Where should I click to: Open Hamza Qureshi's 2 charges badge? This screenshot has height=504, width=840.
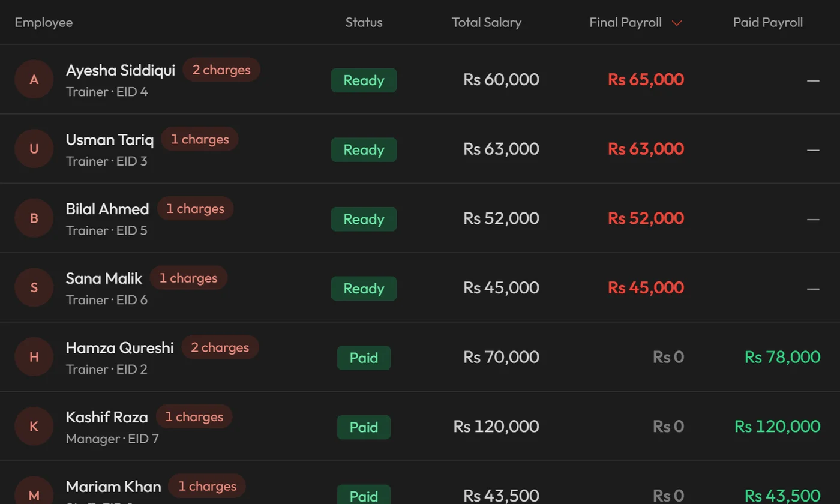(220, 347)
